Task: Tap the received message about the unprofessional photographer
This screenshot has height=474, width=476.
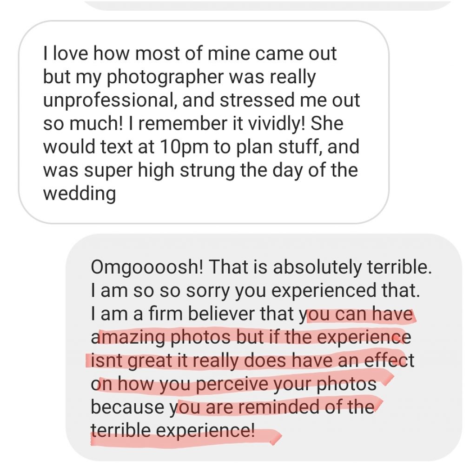Action: (203, 122)
